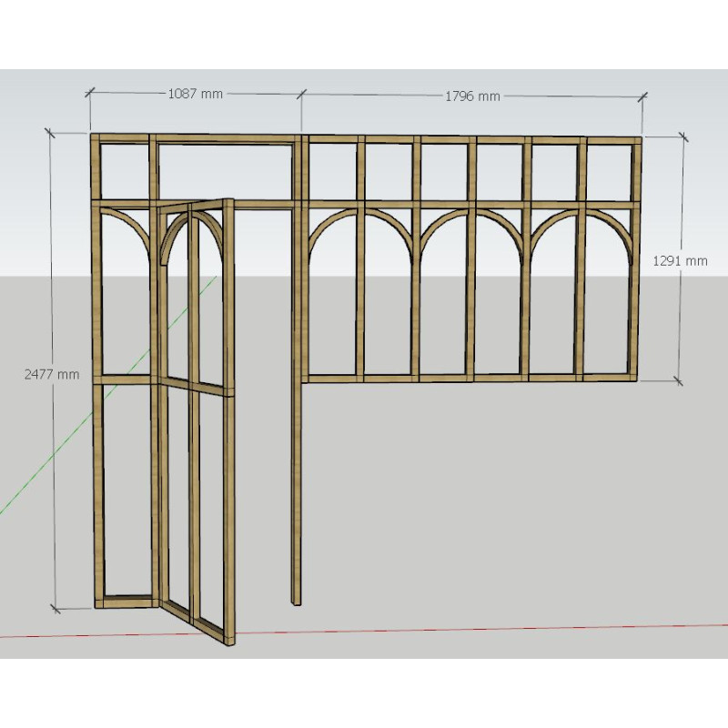Select the 2477 mm height dimension label
The height and width of the screenshot is (728, 728).
click(52, 374)
